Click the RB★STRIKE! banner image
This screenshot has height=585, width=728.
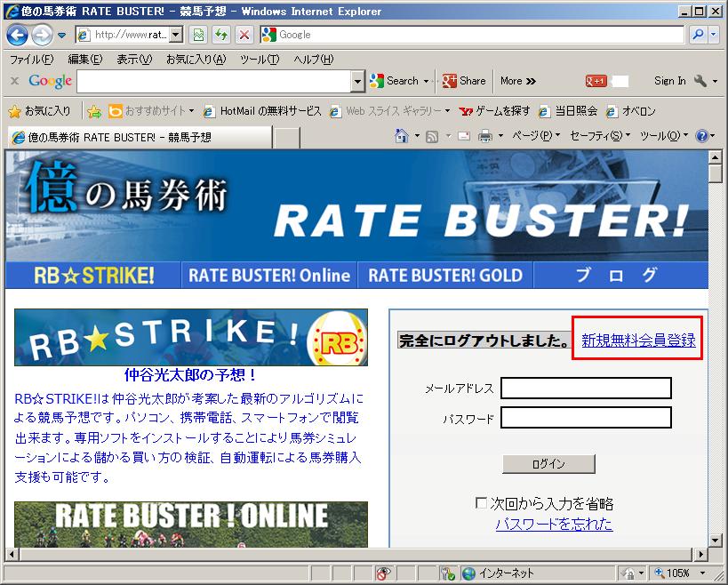[191, 338]
